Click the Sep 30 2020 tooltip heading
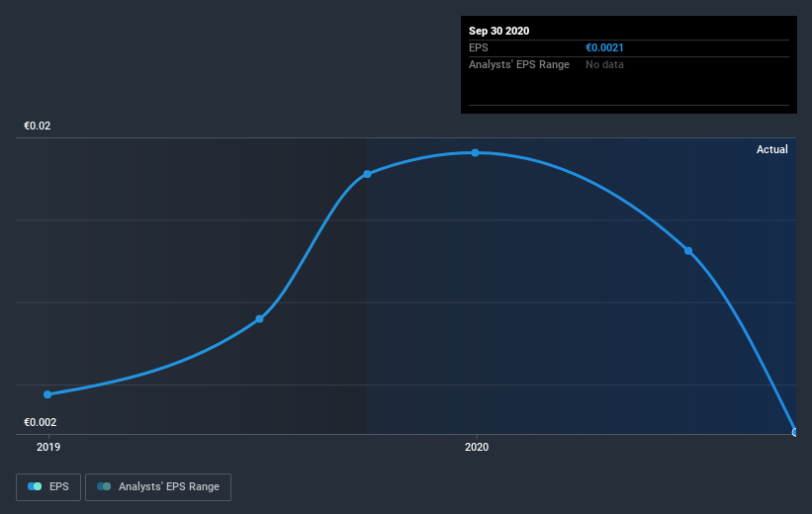The height and width of the screenshot is (514, 812). 498,31
